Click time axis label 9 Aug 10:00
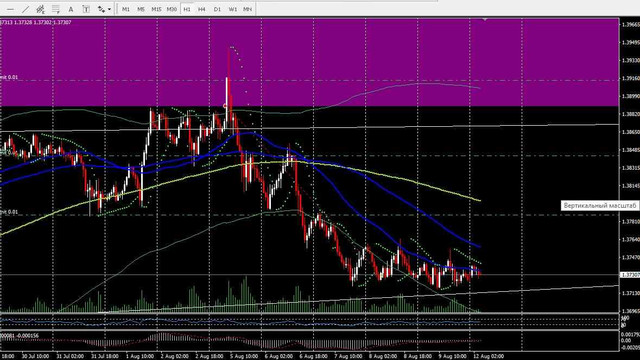Viewport: 640px width, 360px height. (453, 356)
